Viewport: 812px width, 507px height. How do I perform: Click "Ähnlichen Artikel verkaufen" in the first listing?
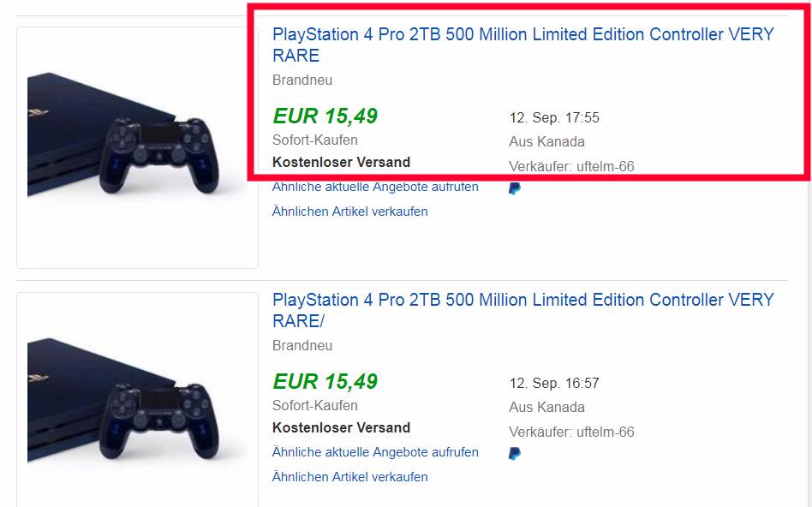349,212
